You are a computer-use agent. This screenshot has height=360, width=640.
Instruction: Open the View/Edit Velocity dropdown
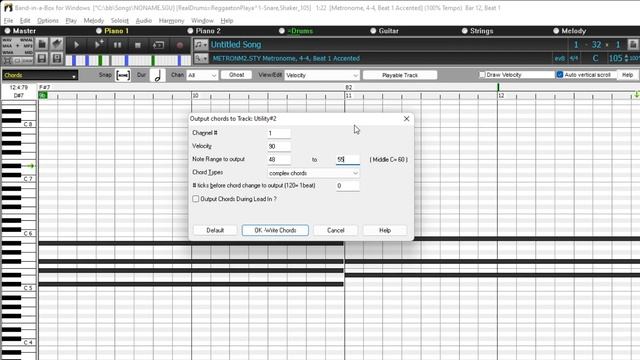click(x=322, y=75)
